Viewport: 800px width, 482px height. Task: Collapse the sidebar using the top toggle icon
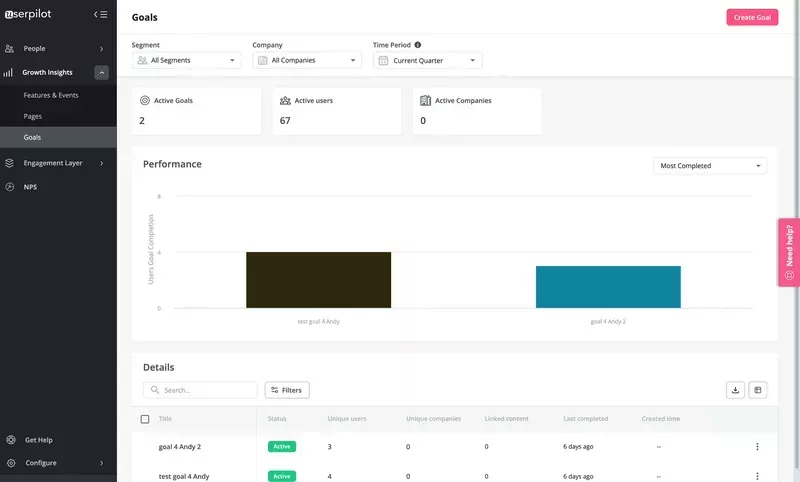(x=100, y=14)
